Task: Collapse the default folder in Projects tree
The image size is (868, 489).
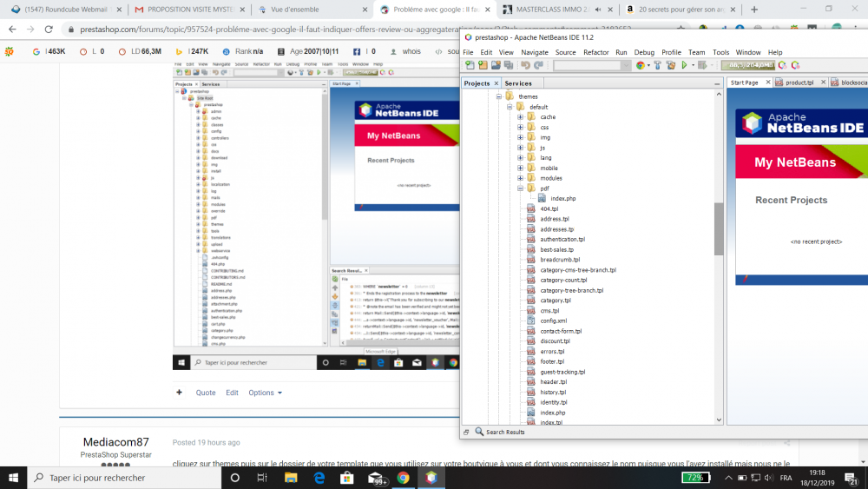Action: click(x=510, y=107)
